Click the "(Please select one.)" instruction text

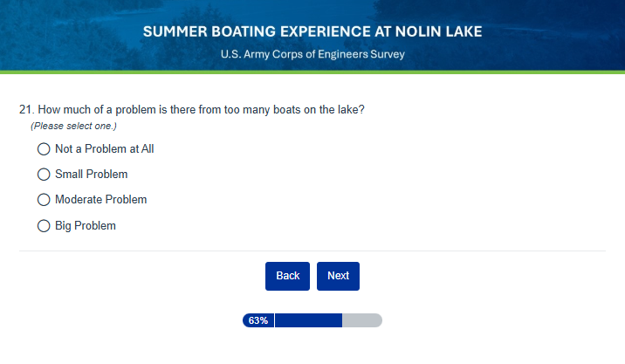point(73,126)
